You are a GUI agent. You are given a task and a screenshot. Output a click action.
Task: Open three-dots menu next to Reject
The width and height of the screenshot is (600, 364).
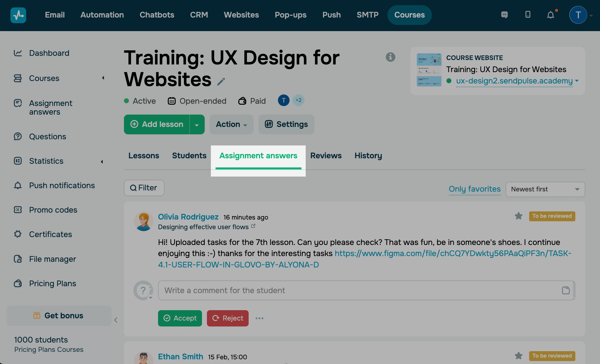(x=260, y=318)
